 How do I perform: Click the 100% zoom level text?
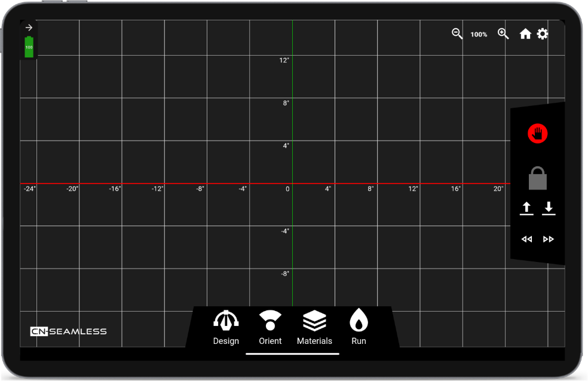pyautogui.click(x=479, y=35)
